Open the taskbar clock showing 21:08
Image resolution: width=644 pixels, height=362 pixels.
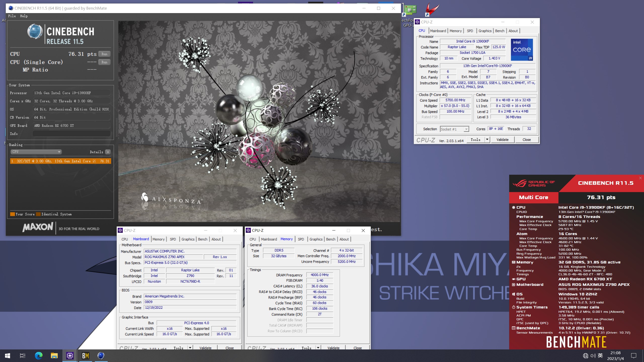tap(616, 356)
